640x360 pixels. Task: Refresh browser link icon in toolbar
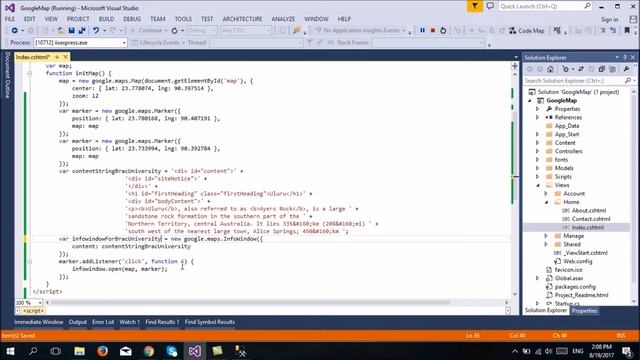(x=174, y=31)
